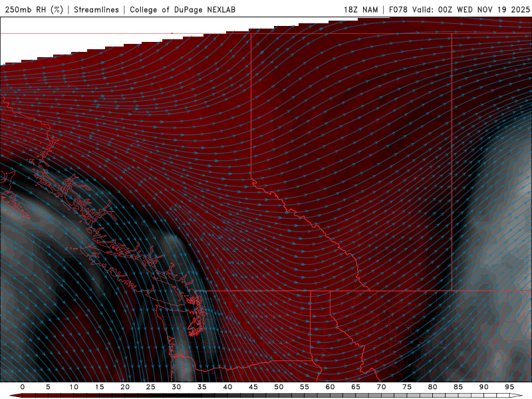Click the dark red left-end arrow of color bar
This screenshot has width=532, height=399.
coord(15,396)
